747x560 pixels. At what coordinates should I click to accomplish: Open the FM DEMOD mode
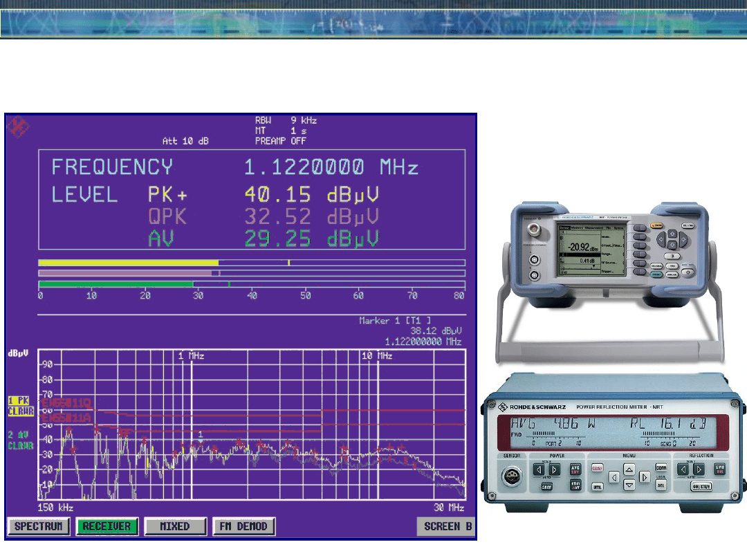tap(243, 527)
